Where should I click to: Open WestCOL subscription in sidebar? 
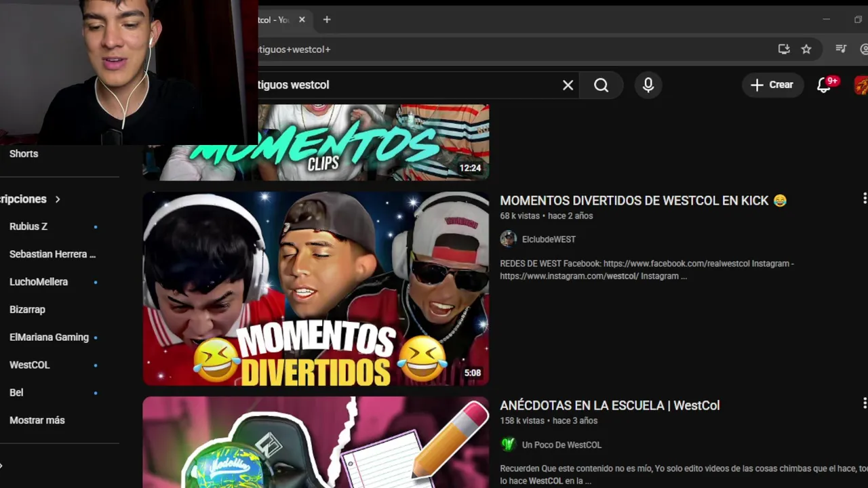[x=30, y=365]
